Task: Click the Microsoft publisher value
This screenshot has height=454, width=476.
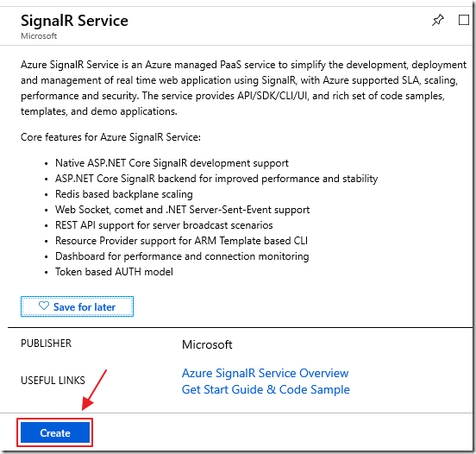Action: pos(207,344)
